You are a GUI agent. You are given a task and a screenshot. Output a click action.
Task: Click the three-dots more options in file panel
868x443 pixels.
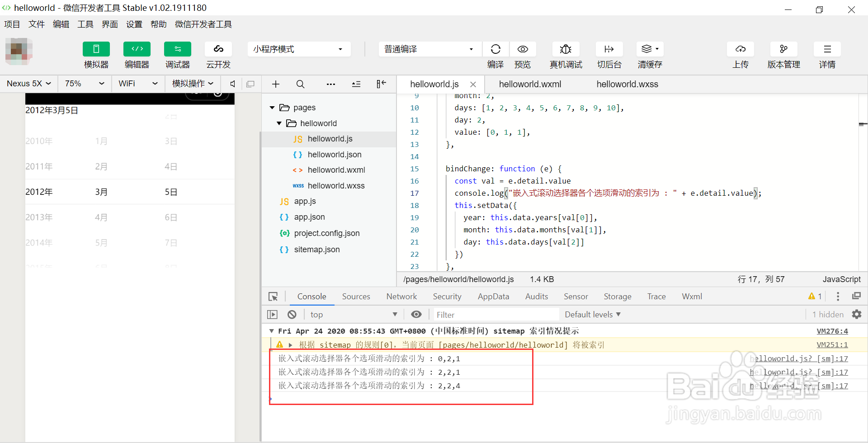(331, 84)
